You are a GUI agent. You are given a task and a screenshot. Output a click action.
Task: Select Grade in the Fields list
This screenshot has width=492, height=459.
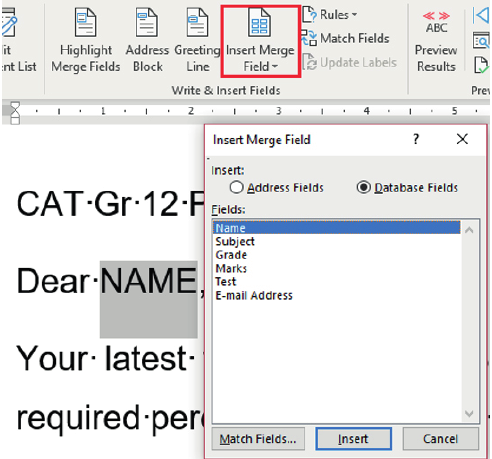tap(337, 255)
